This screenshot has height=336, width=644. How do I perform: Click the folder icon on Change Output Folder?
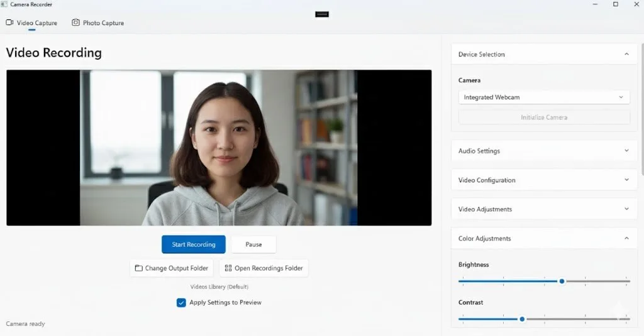pos(139,268)
